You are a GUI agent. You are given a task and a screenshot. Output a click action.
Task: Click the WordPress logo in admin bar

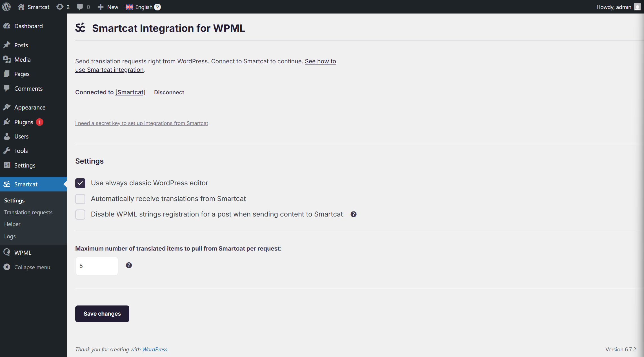(6, 7)
